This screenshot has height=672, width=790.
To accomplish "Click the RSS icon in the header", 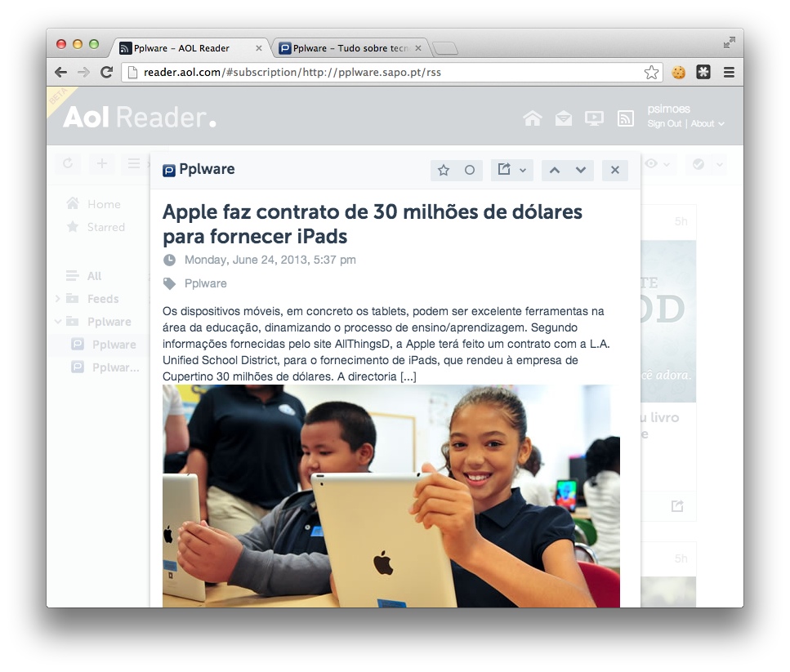I will point(626,118).
